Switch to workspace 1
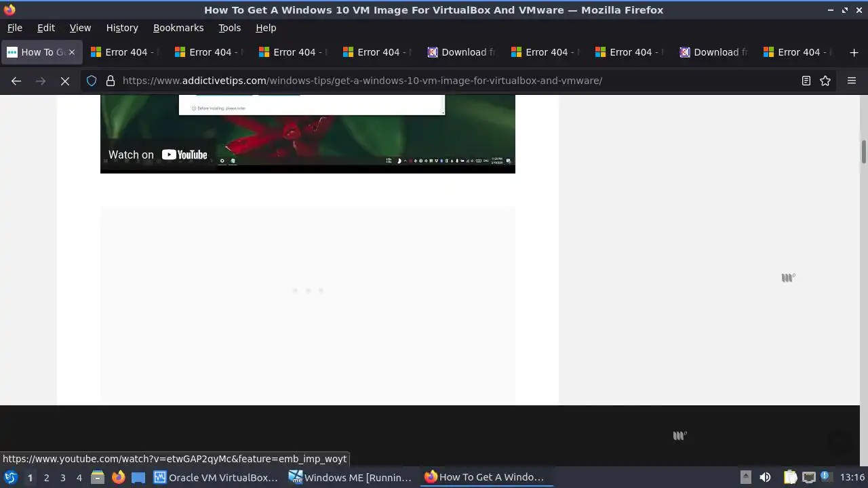The image size is (868, 488). 30,477
